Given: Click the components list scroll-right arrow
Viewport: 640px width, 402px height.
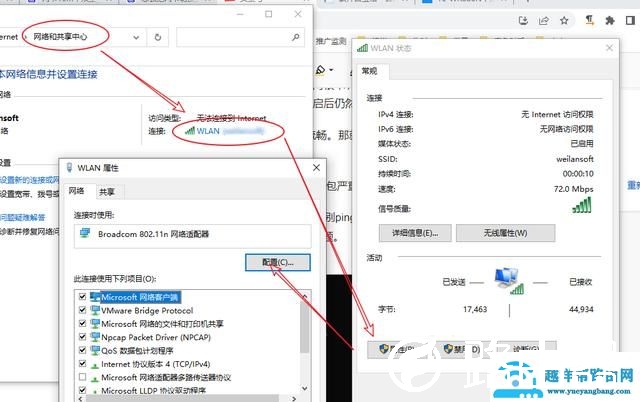Looking at the screenshot, I should pyautogui.click(x=294, y=398).
